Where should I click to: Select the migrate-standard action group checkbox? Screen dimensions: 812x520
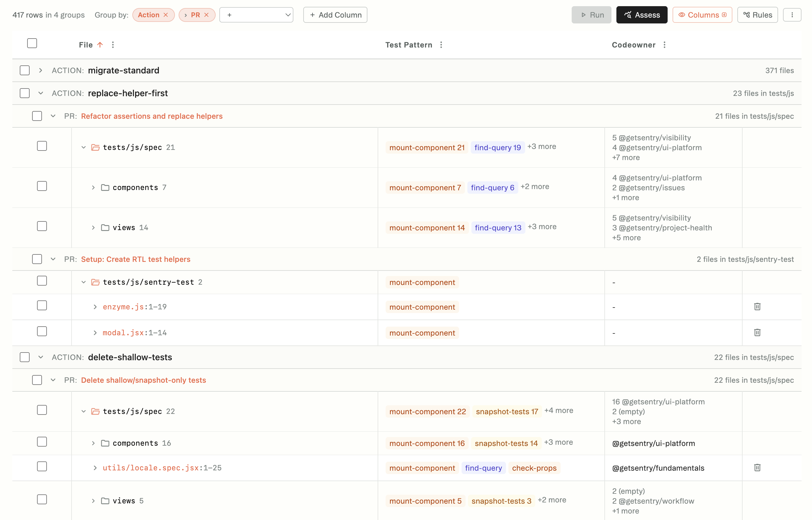point(25,70)
